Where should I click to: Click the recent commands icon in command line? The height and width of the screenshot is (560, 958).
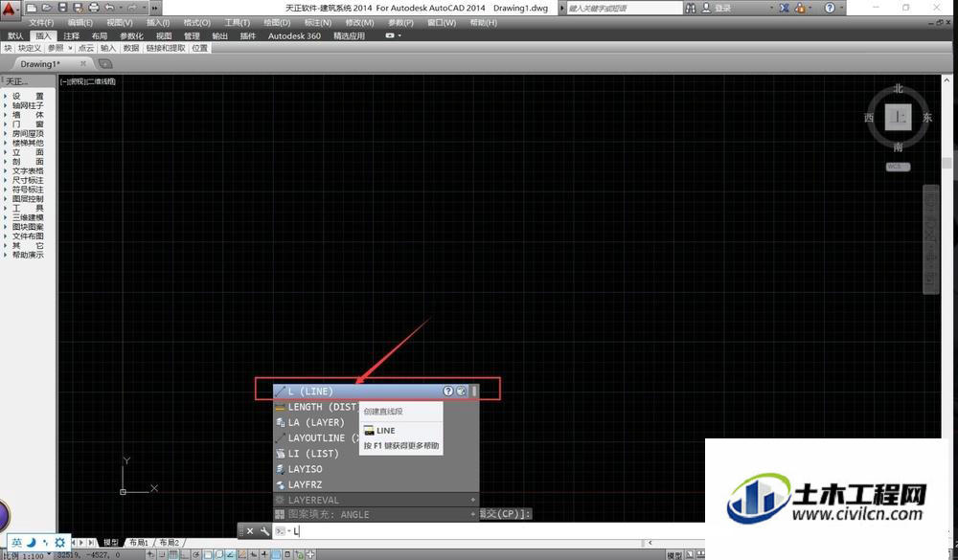[280, 531]
